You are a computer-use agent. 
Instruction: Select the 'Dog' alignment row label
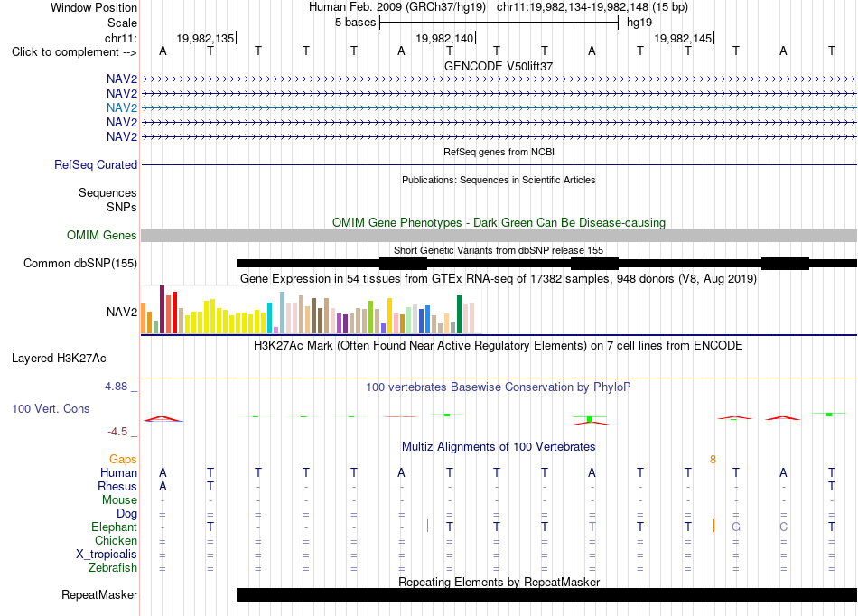126,513
